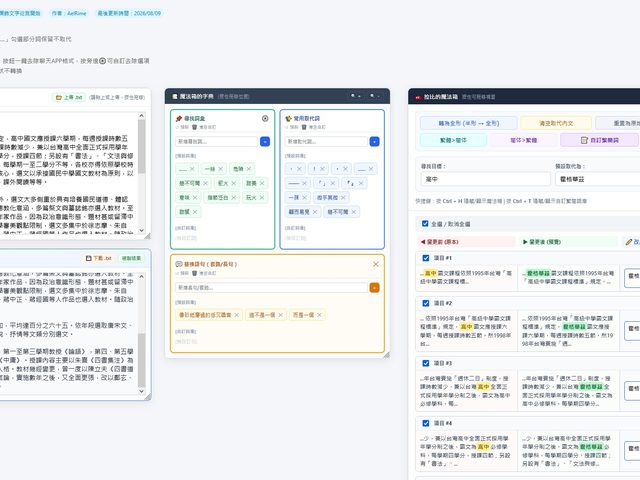Remove the blue exclamation mark chip
The width and height of the screenshot is (640, 480).
322,169
